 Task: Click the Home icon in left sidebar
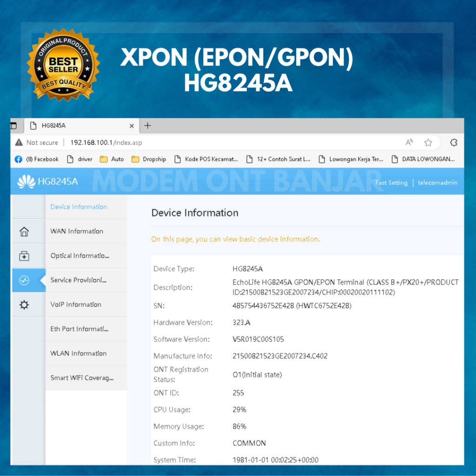24,231
